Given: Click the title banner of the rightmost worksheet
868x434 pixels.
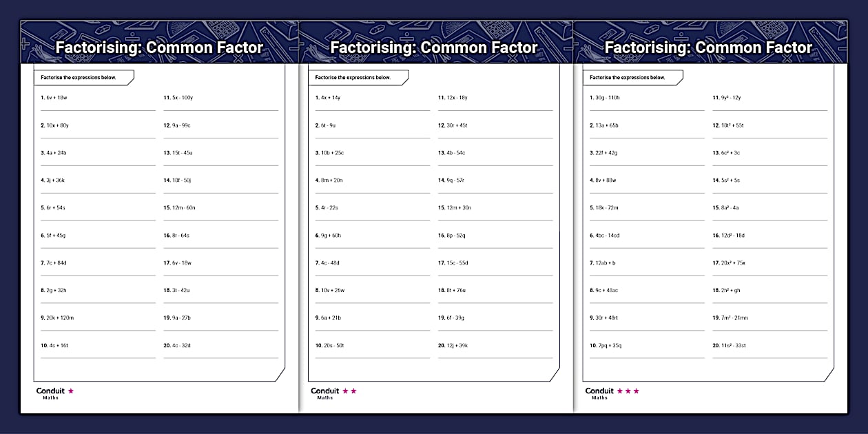Looking at the screenshot, I should (x=708, y=48).
